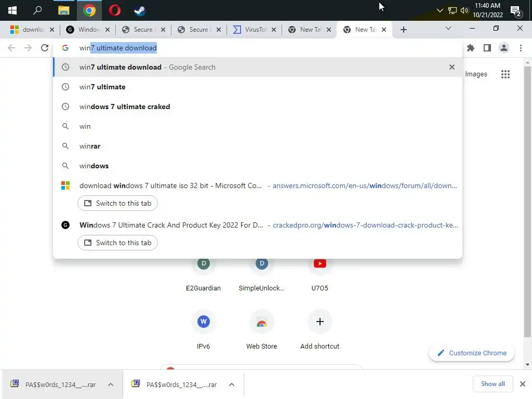This screenshot has width=532, height=399.
Task: Open the Chrome profile avatar
Action: tap(504, 48)
